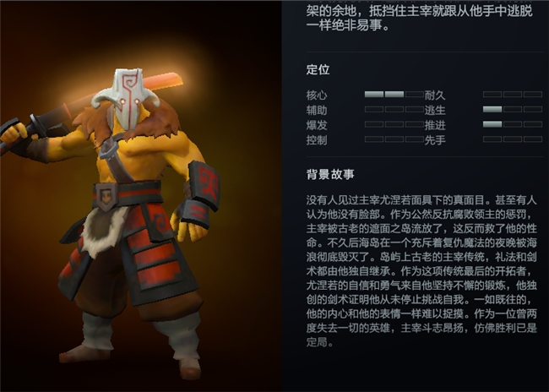Click the 核心 label text

(317, 95)
